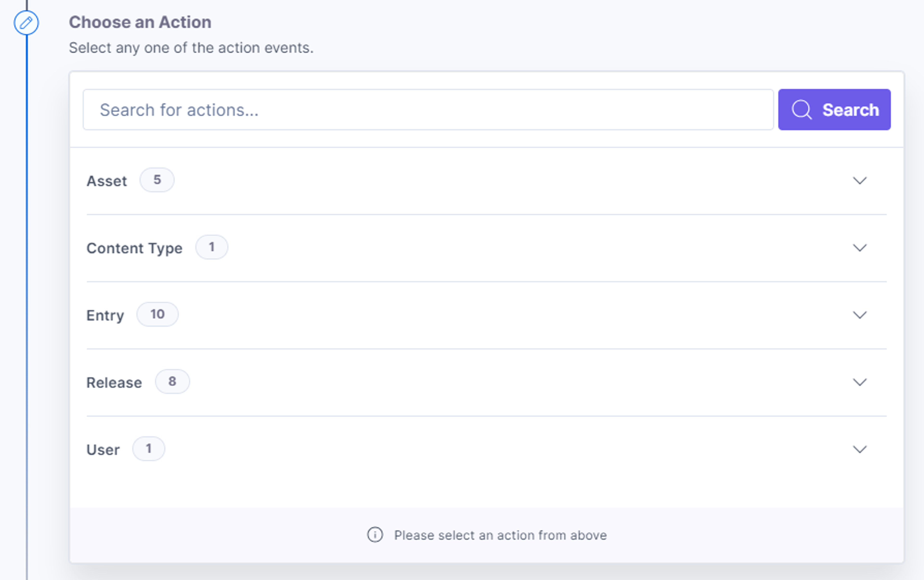The image size is (924, 580).
Task: Select the Asset category label
Action: tap(107, 181)
